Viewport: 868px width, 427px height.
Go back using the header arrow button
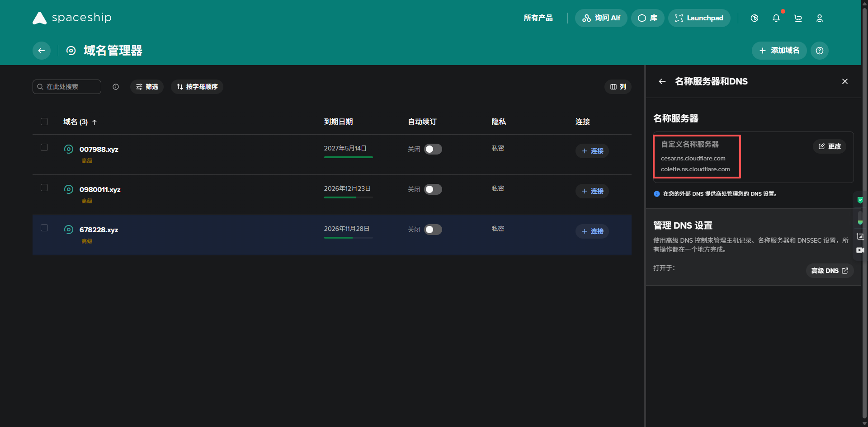(x=42, y=51)
